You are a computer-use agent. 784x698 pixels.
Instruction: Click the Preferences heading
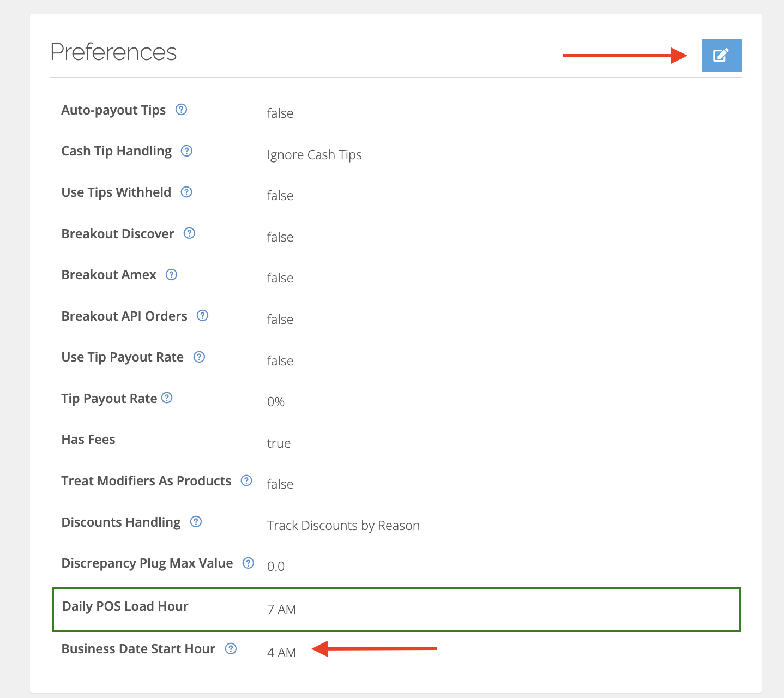[x=113, y=52]
